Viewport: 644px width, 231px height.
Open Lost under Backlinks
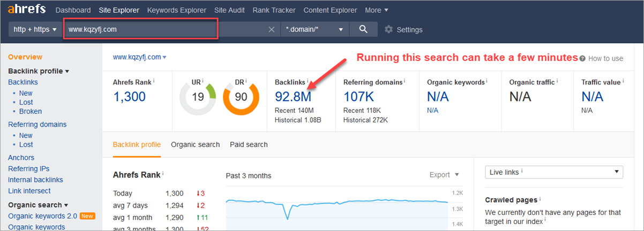pyautogui.click(x=26, y=102)
